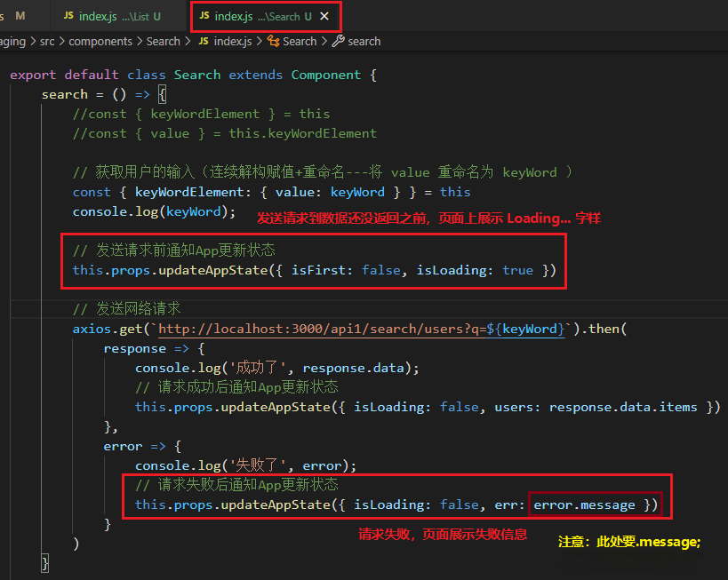This screenshot has width=728, height=580.
Task: Click the ${keyWord} template variable in URL
Action: tap(525, 329)
